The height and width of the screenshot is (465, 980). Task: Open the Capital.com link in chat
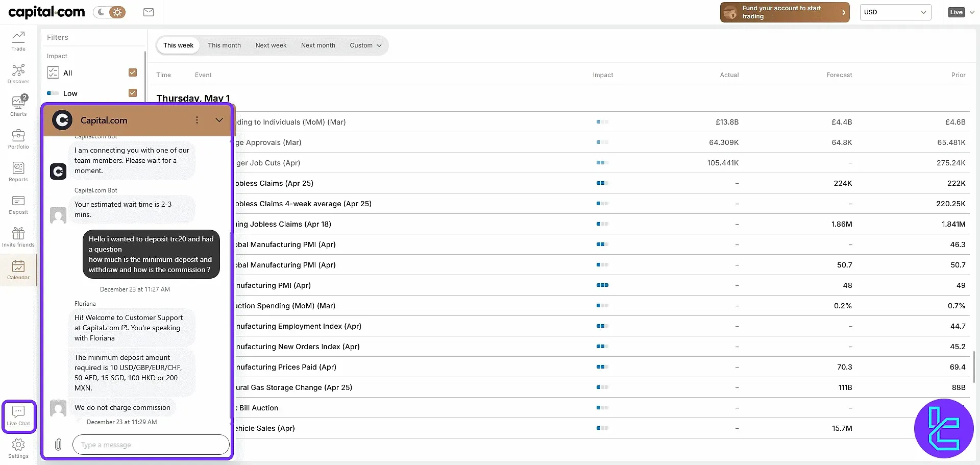(101, 328)
